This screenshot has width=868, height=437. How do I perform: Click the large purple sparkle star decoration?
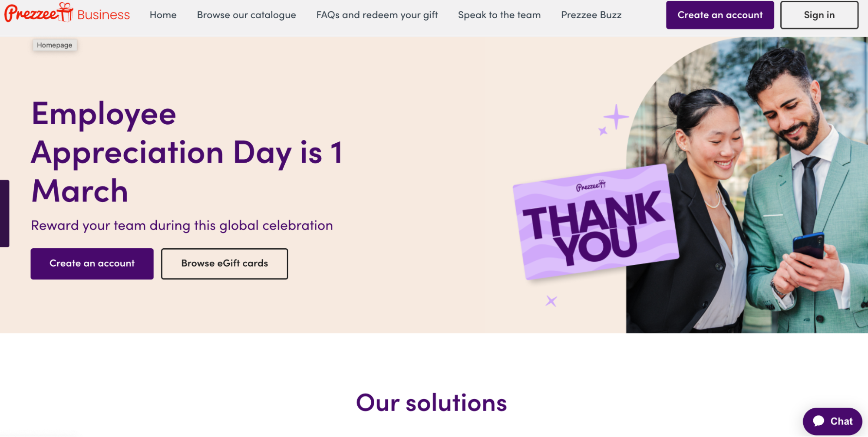616,117
